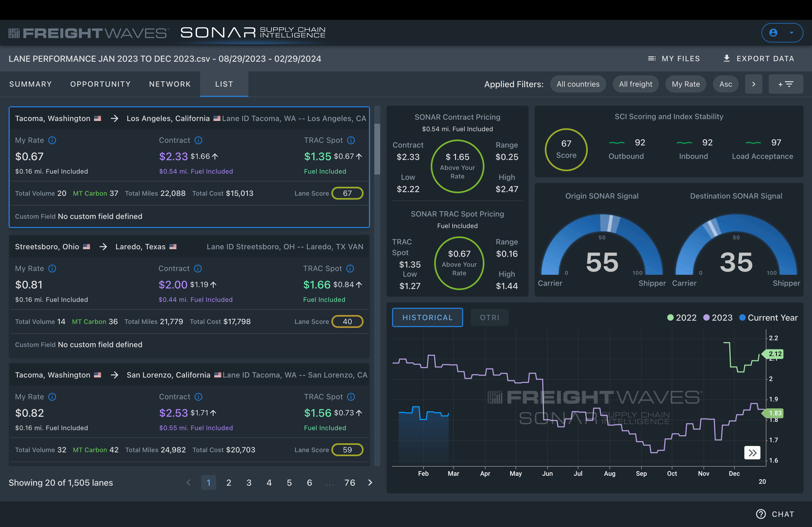Open the user account profile icon
Image resolution: width=812 pixels, height=527 pixels.
(x=773, y=33)
